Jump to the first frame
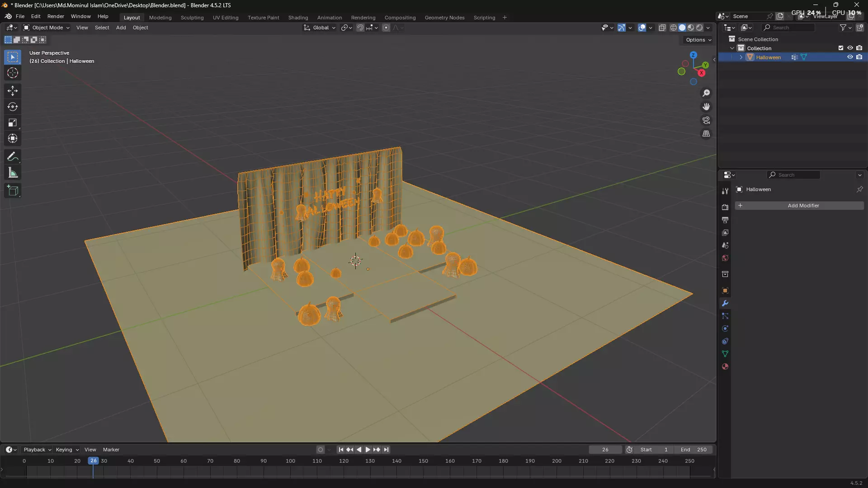 tap(341, 450)
